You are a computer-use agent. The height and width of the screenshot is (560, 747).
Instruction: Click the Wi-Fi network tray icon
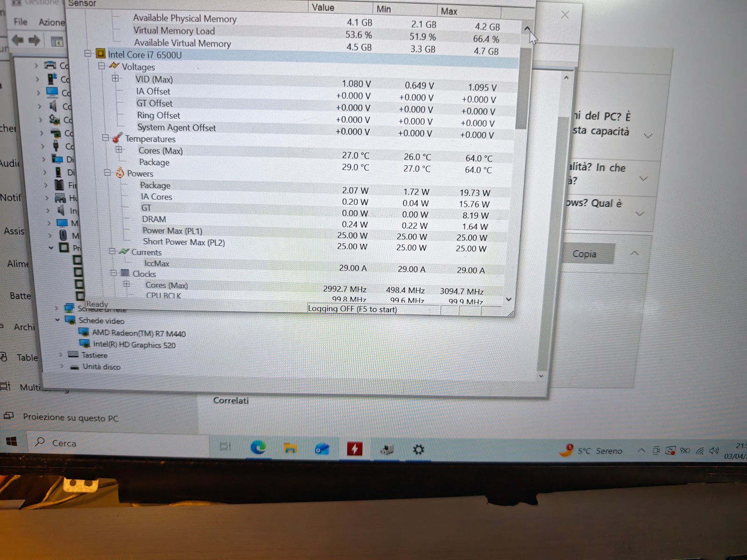point(700,451)
